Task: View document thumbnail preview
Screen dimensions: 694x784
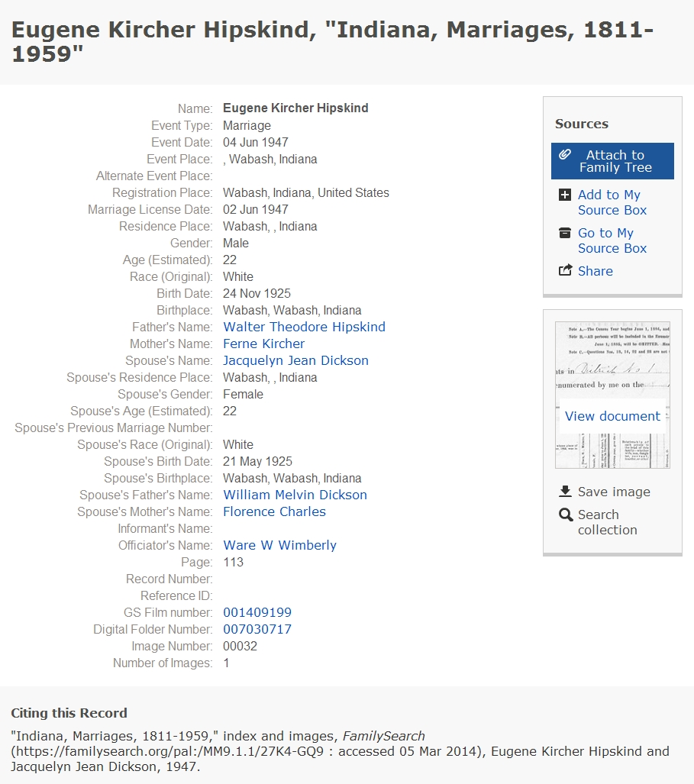Action: coord(612,395)
